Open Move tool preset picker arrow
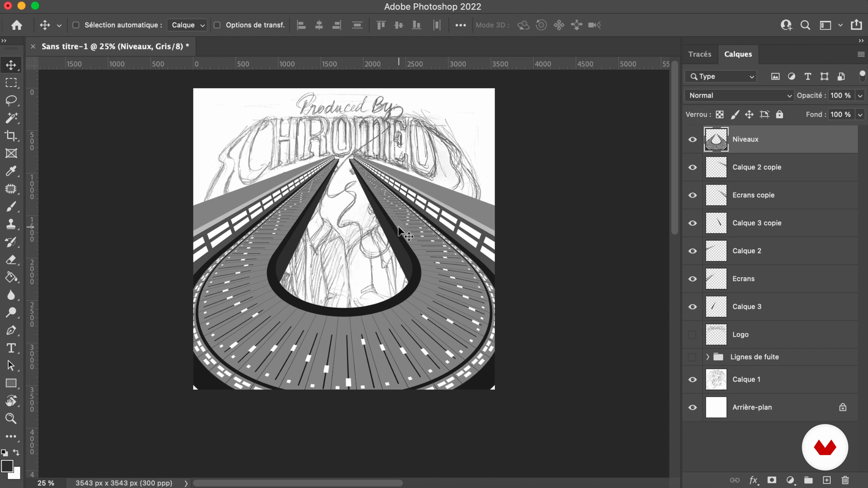 (x=59, y=26)
